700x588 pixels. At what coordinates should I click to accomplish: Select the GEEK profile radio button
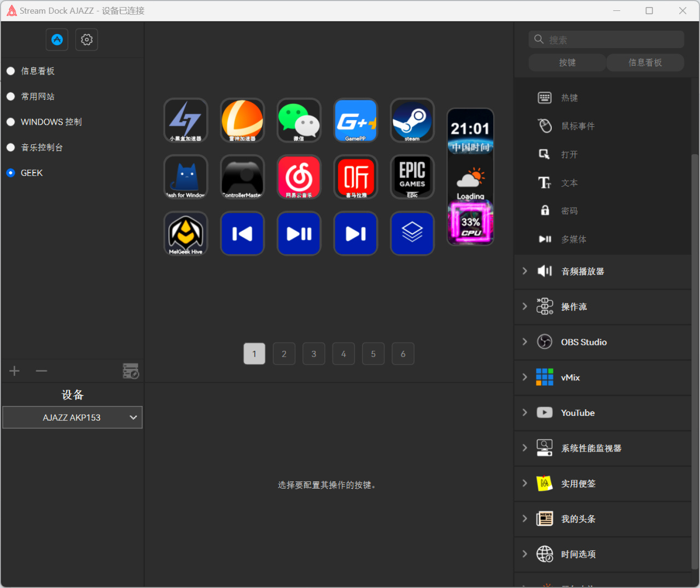click(x=10, y=173)
